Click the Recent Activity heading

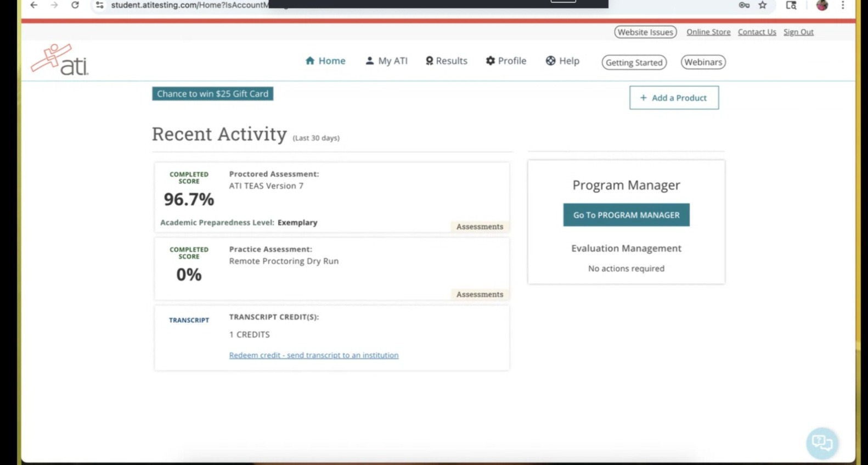pyautogui.click(x=219, y=134)
